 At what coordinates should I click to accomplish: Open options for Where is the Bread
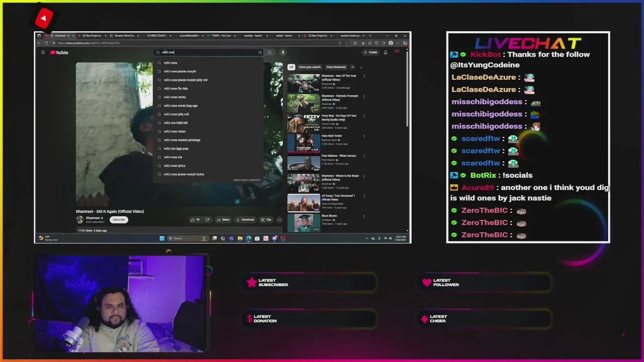(364, 176)
